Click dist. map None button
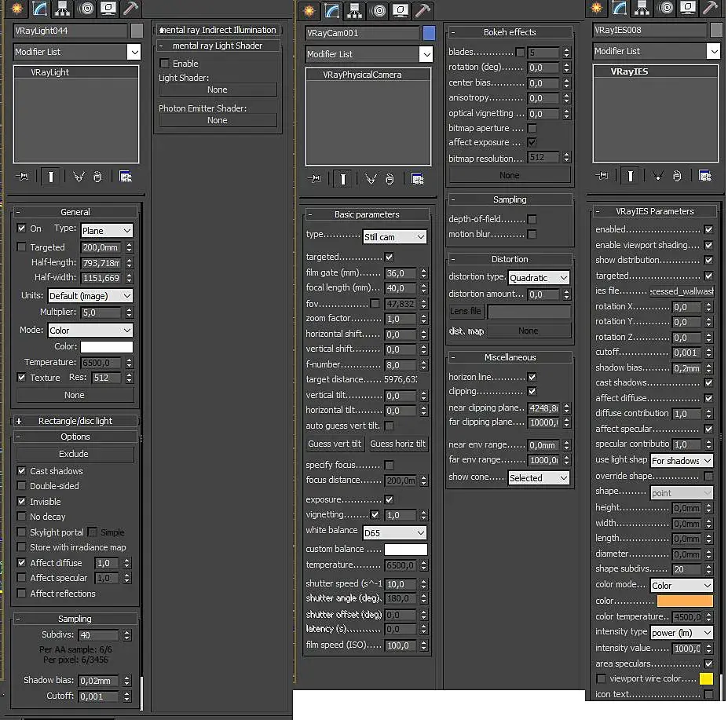This screenshot has width=728, height=720. pos(529,331)
